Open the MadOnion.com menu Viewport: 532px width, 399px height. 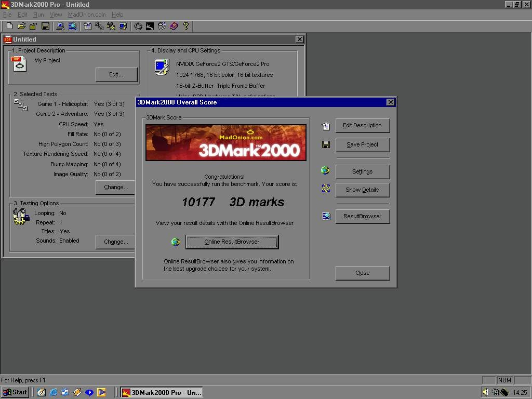click(87, 15)
